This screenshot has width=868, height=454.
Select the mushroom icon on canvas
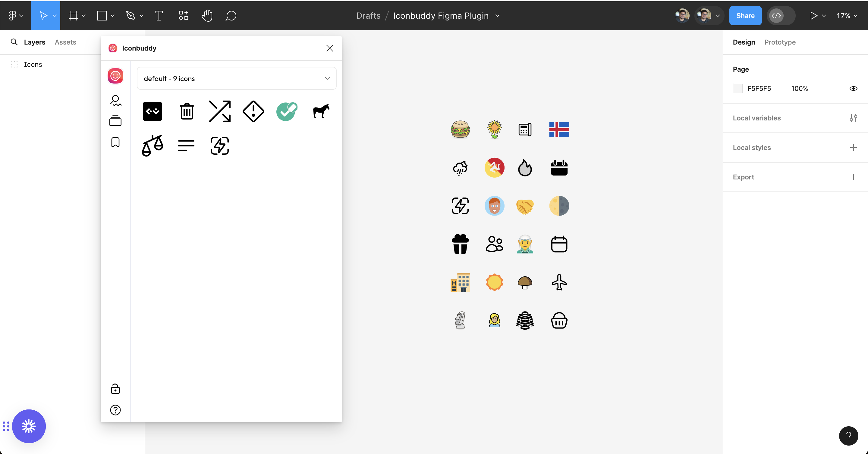(x=525, y=282)
